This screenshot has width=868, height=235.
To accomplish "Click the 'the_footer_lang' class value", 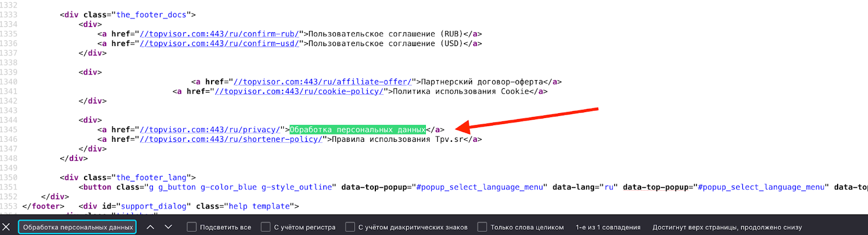I will coord(151,178).
